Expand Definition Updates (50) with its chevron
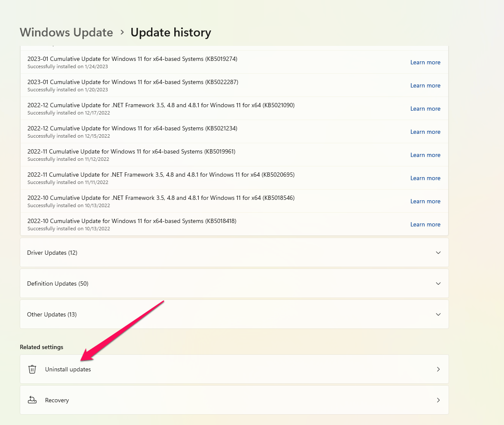504x425 pixels. click(438, 283)
